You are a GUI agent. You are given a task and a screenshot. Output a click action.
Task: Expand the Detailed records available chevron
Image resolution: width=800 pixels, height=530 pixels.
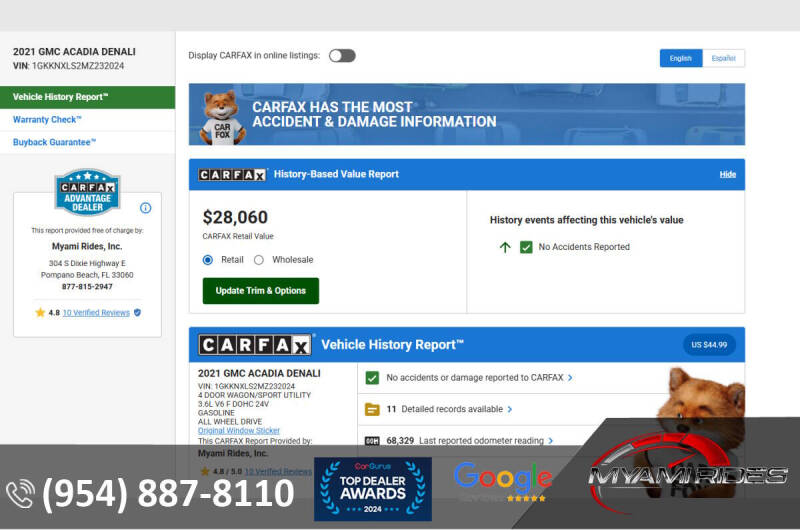(x=510, y=409)
